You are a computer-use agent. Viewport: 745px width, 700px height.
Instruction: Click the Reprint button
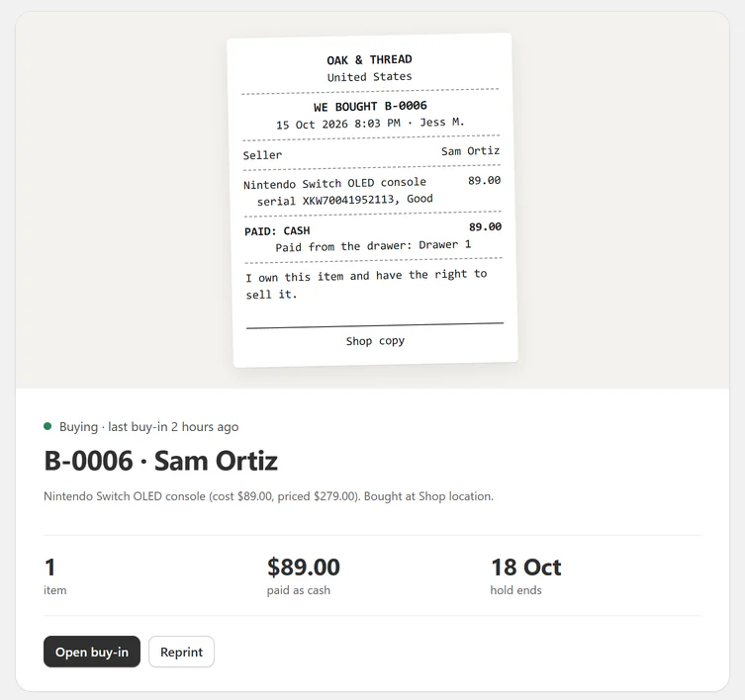pyautogui.click(x=181, y=652)
